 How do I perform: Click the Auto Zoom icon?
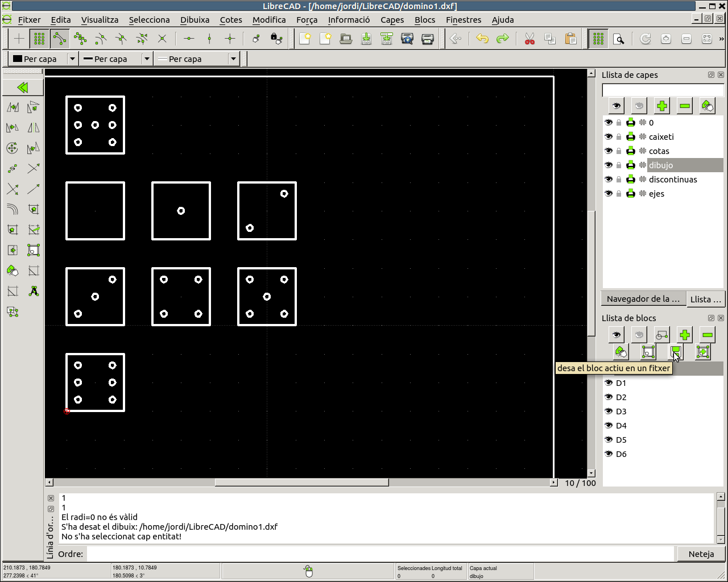707,39
